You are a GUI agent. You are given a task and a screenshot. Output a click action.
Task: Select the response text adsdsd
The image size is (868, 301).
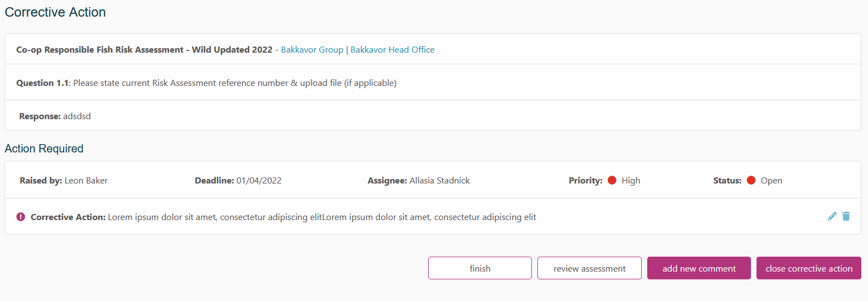click(x=77, y=116)
